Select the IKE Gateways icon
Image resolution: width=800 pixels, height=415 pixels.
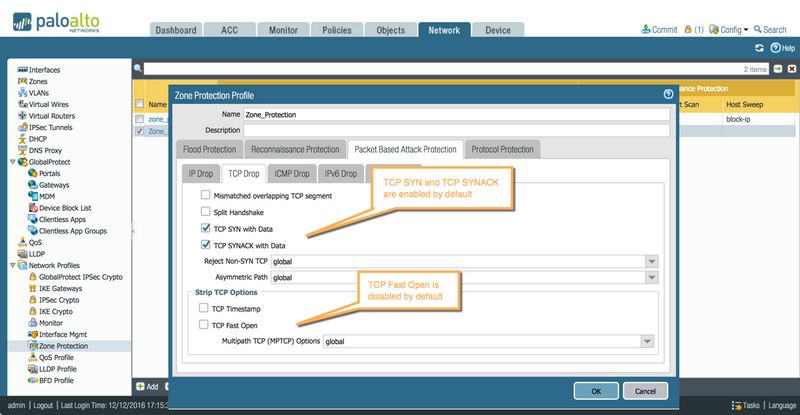(x=33, y=288)
